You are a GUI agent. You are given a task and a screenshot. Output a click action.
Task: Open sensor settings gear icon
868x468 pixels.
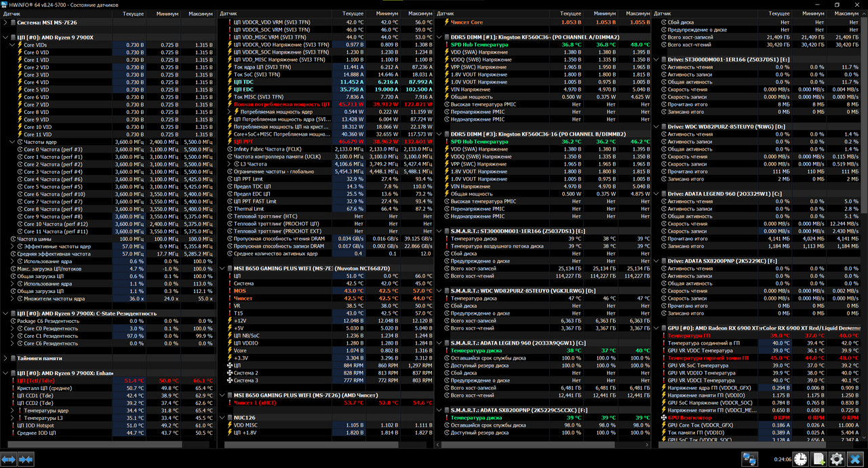point(837,459)
